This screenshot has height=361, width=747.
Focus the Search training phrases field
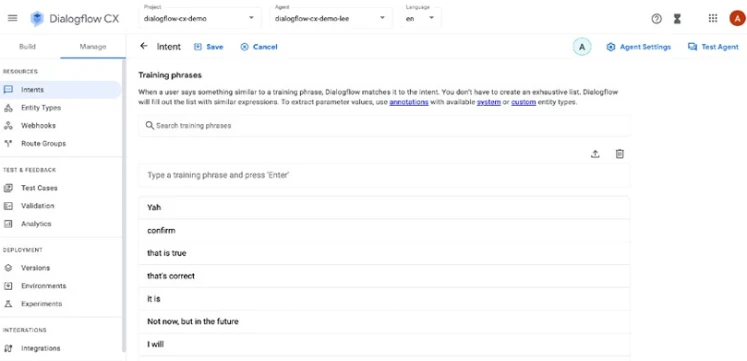pos(385,126)
